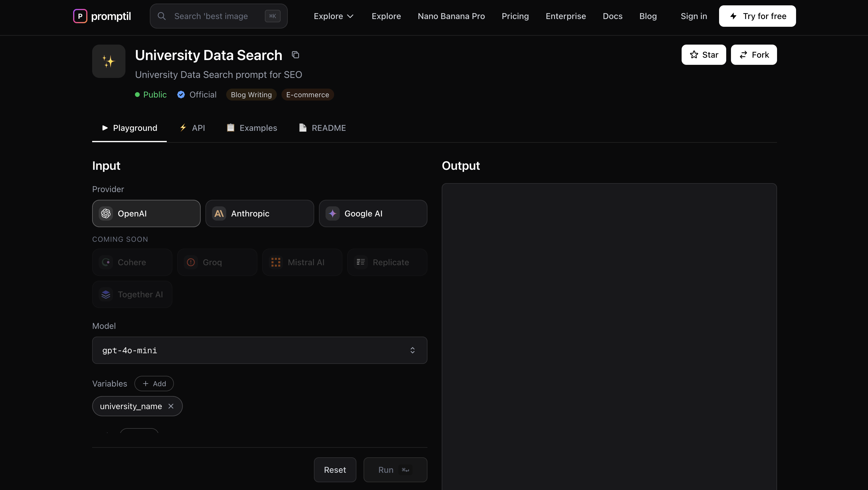868x490 pixels.
Task: Select OpenAI as the active provider
Action: pyautogui.click(x=146, y=213)
